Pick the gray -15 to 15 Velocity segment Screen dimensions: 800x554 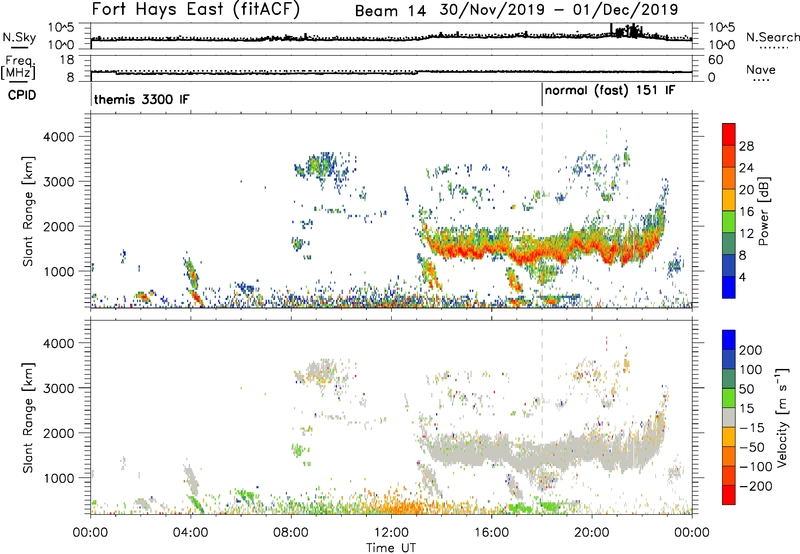pos(729,417)
